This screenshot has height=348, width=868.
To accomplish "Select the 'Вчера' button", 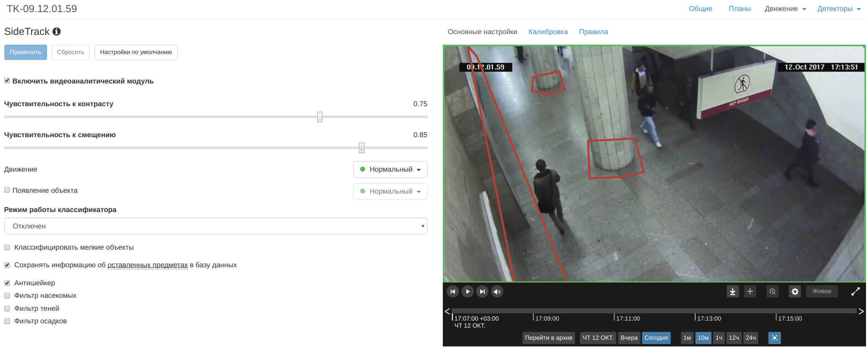I will coord(629,338).
